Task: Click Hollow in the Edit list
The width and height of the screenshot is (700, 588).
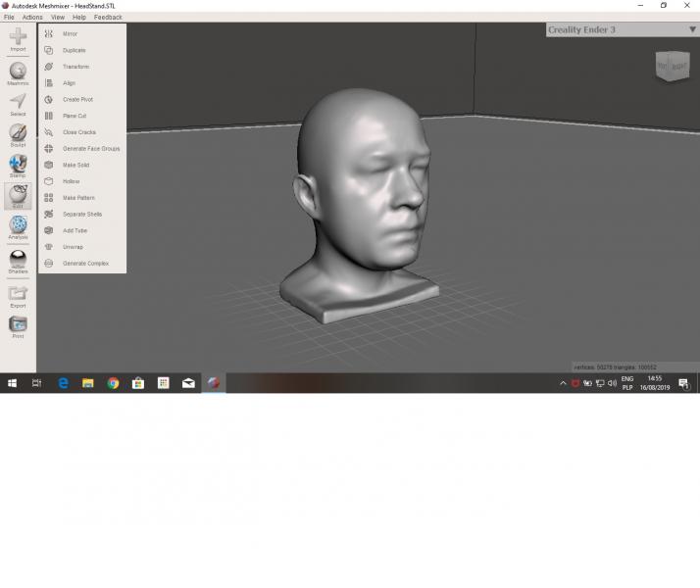Action: coord(71,181)
